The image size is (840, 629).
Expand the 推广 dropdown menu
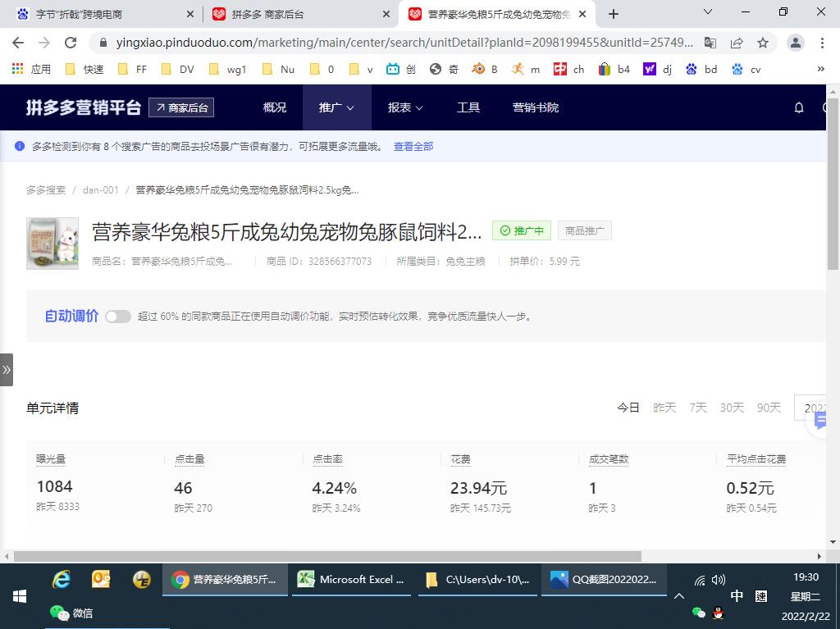[x=336, y=107]
